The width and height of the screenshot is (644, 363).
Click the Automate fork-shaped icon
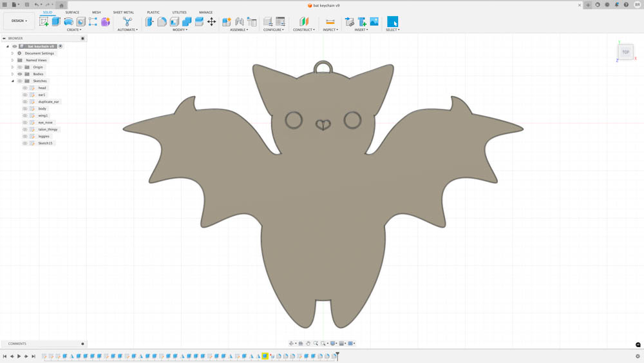tap(127, 21)
